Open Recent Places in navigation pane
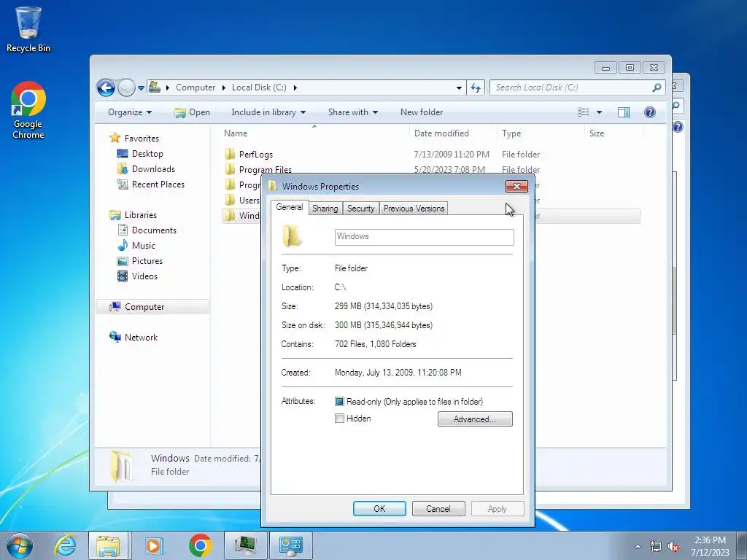The width and height of the screenshot is (747, 560). click(158, 184)
